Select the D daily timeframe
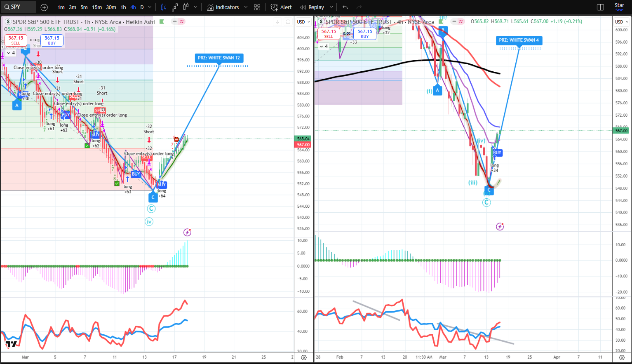 142,7
